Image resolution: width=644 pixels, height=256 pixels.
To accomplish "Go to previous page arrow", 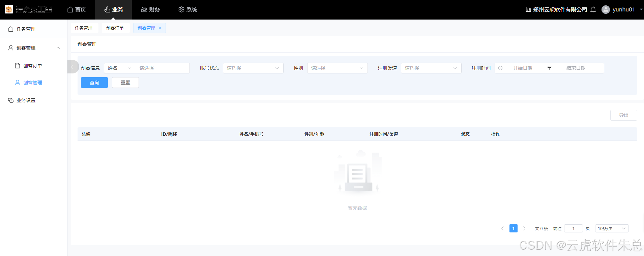I will click(x=502, y=228).
